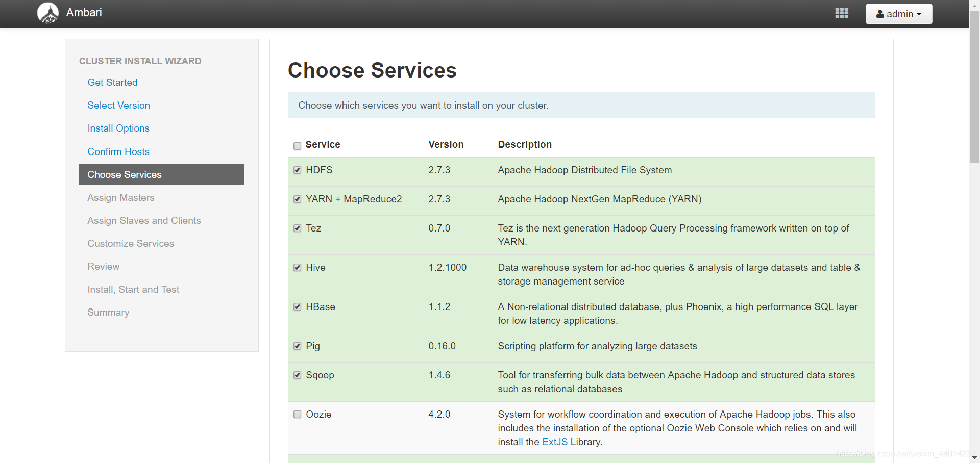Click the Version column header
The height and width of the screenshot is (463, 980).
click(x=446, y=144)
